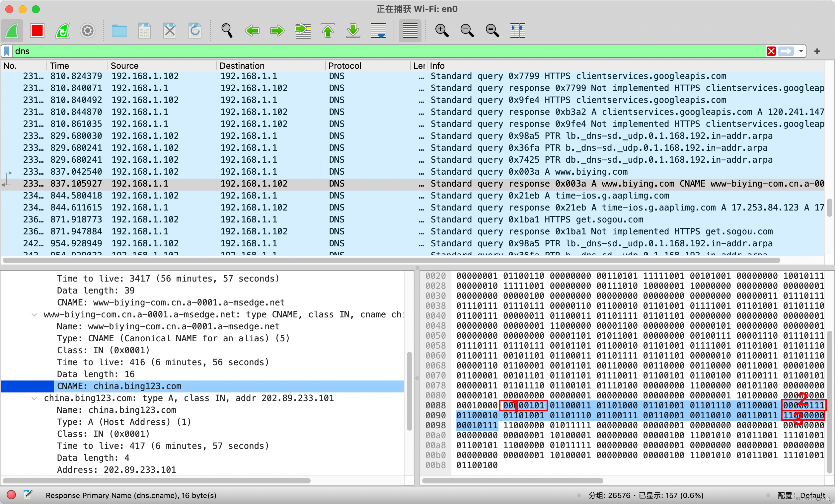The height and width of the screenshot is (504, 835).
Task: Go to previous packet with left arrow
Action: tap(252, 31)
